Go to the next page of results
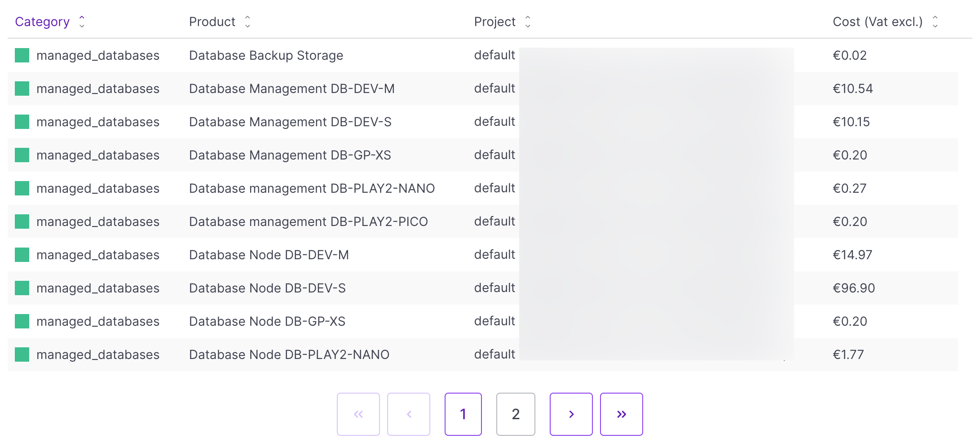This screenshot has width=980, height=443. tap(571, 414)
